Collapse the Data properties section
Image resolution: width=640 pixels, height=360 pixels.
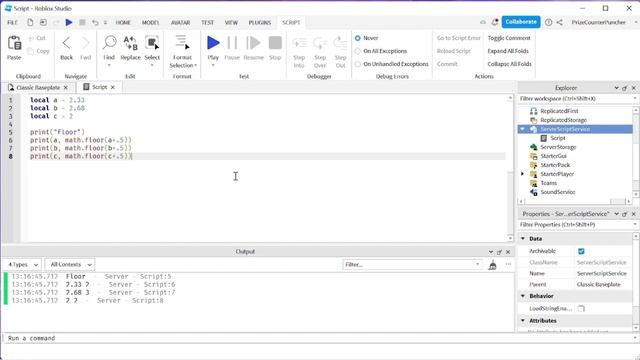tap(523, 238)
